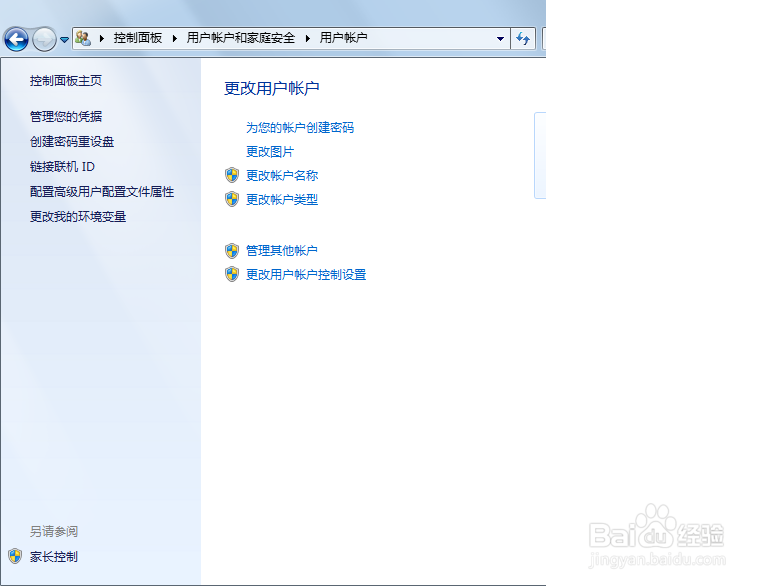Screen dimensions: 768x586
Task: Click shield icon beside 更改帐户类型
Action: [232, 199]
